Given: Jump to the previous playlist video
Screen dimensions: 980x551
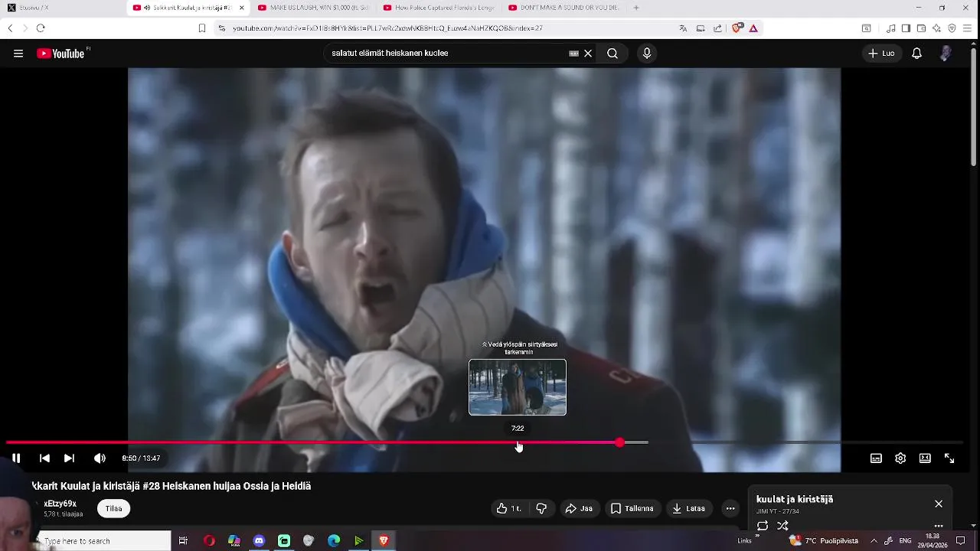Looking at the screenshot, I should pyautogui.click(x=44, y=458).
